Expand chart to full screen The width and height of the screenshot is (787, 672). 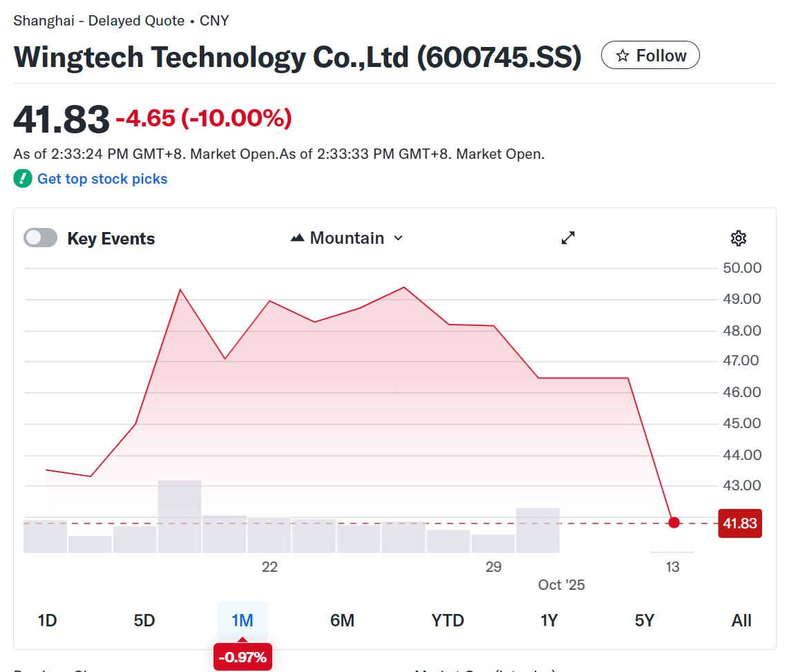pyautogui.click(x=568, y=238)
